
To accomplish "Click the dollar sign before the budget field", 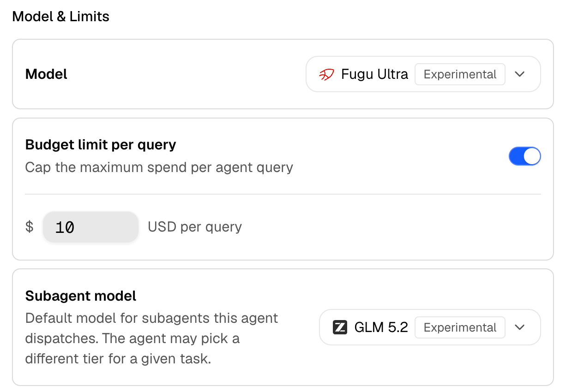I will (30, 227).
